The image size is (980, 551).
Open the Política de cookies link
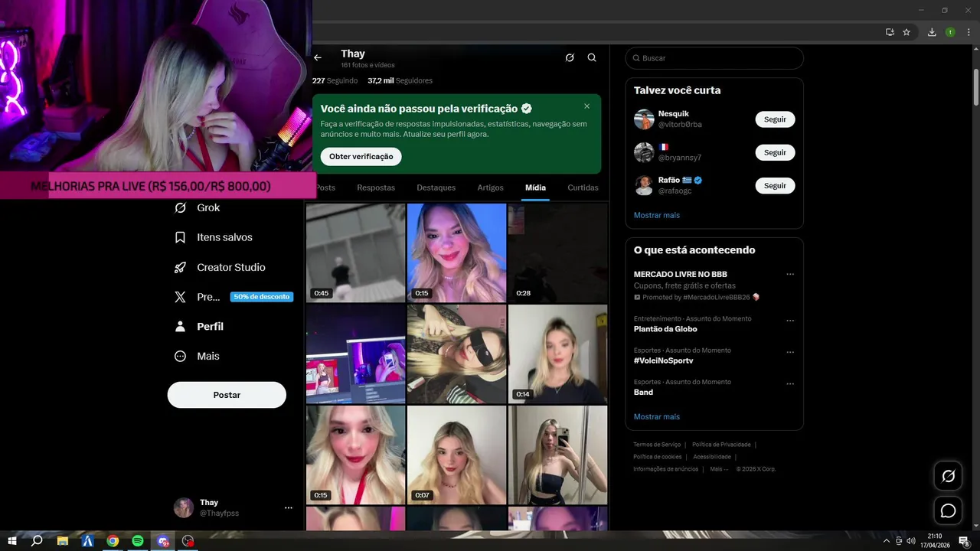click(657, 457)
